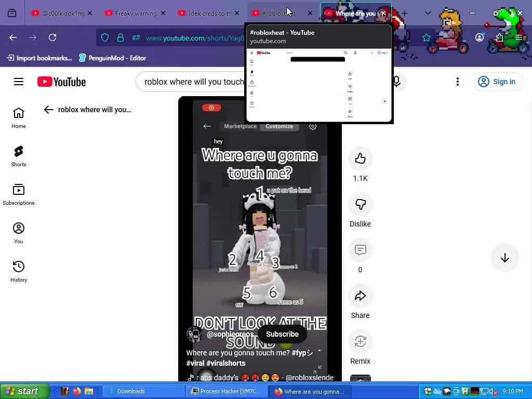Image resolution: width=532 pixels, height=399 pixels.
Task: Subscribe to @sophieoreos
Action: point(282,334)
